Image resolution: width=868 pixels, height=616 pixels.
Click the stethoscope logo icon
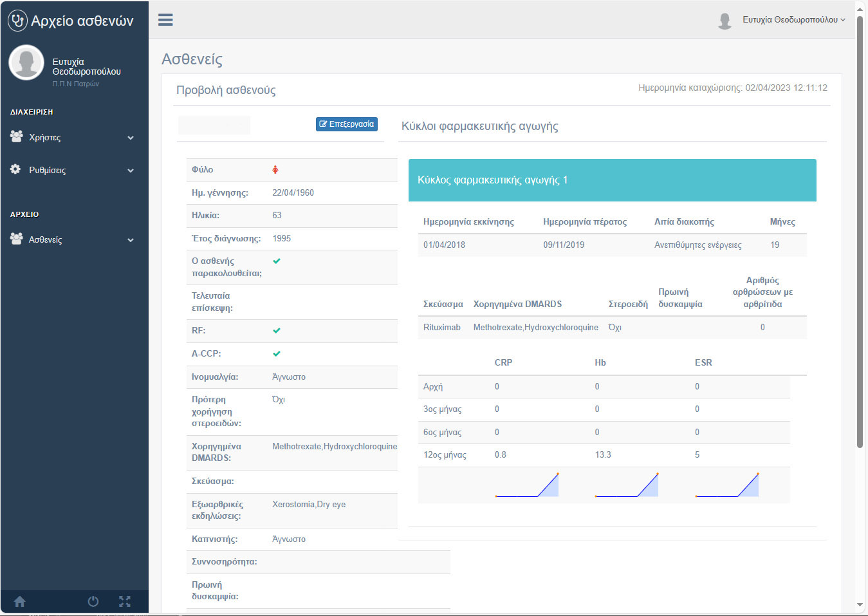17,21
